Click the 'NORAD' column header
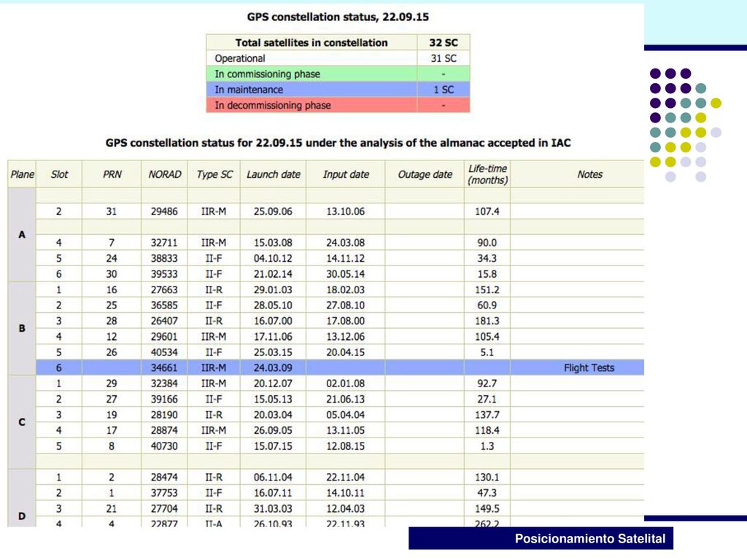The height and width of the screenshot is (560, 747). click(x=164, y=174)
